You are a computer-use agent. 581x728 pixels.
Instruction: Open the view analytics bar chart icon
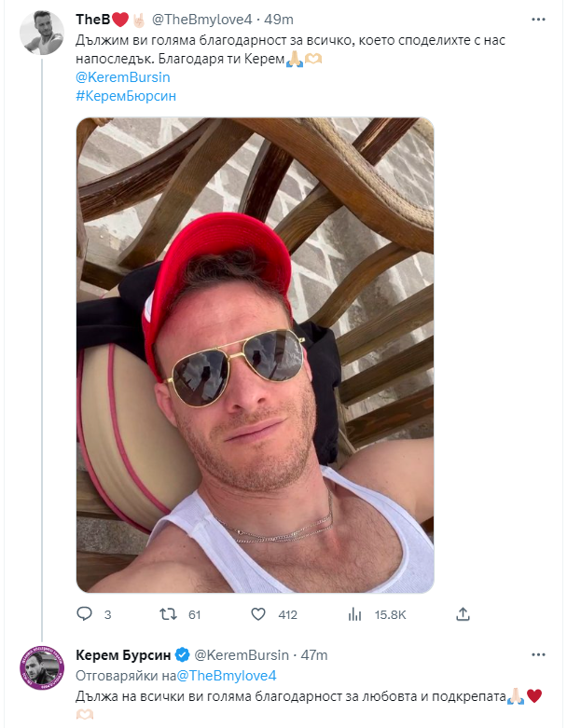tap(354, 614)
